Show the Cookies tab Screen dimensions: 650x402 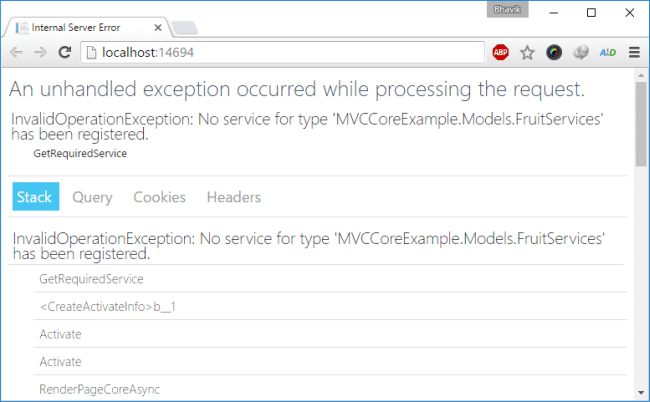pyautogui.click(x=159, y=197)
